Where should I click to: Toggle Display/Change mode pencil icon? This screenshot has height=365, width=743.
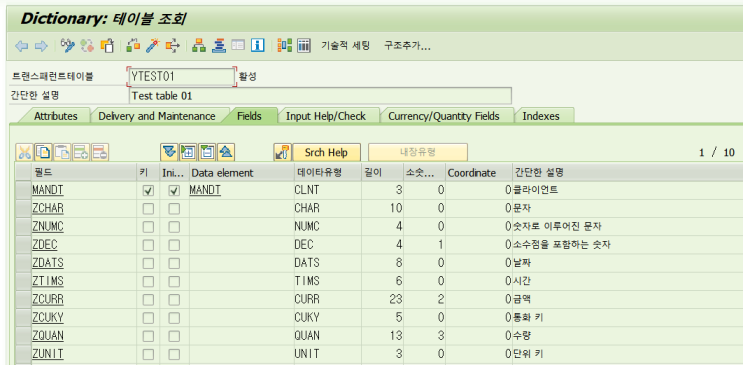click(x=68, y=46)
